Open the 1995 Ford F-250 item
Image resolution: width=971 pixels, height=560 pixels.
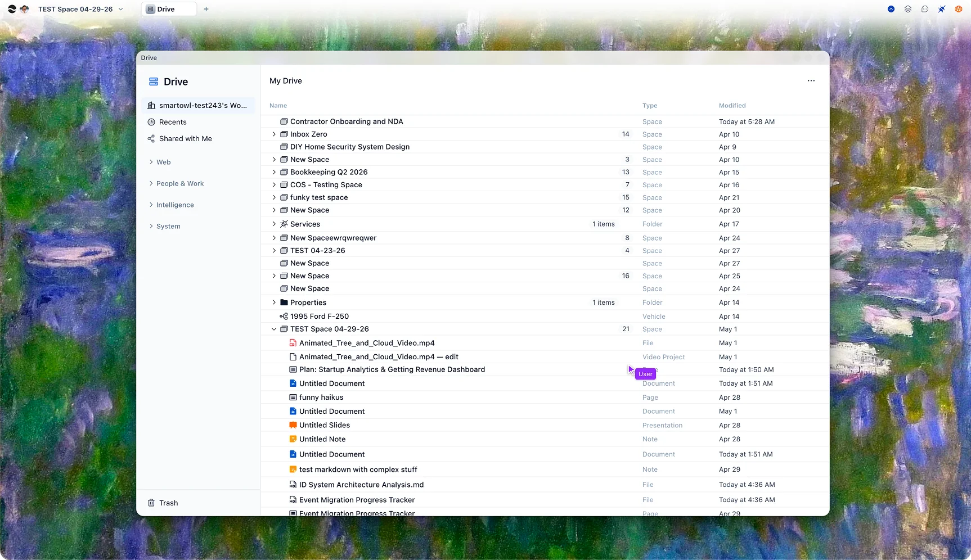tap(320, 317)
